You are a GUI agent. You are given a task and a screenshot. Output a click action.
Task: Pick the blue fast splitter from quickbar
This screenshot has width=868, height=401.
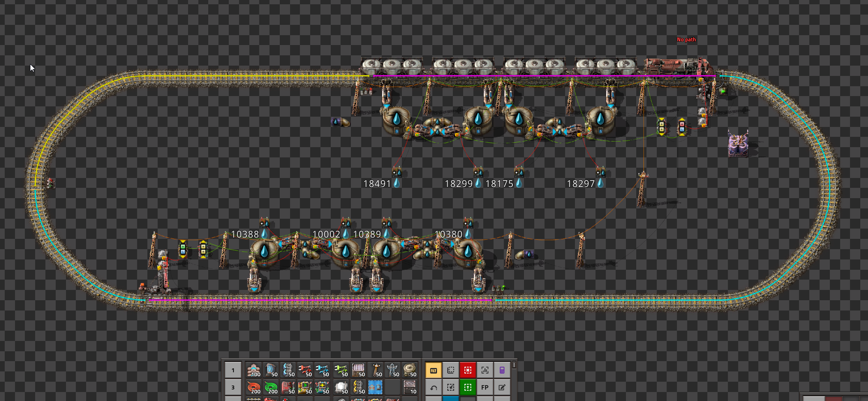point(288,370)
